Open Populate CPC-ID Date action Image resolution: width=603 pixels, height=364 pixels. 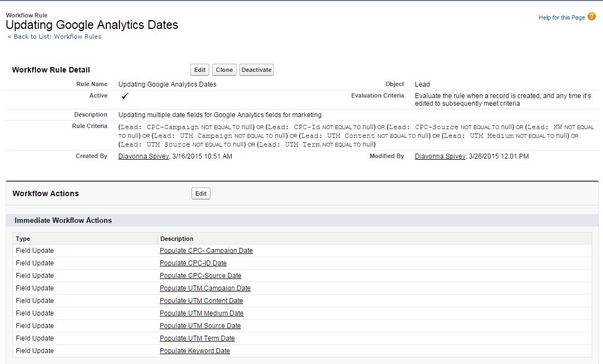tap(193, 263)
